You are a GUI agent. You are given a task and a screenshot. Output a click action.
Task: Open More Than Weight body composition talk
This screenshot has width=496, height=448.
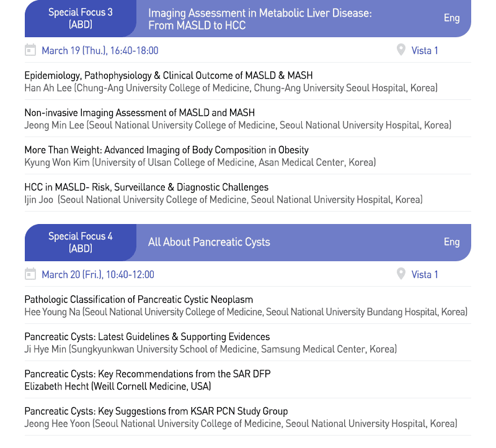coord(166,150)
